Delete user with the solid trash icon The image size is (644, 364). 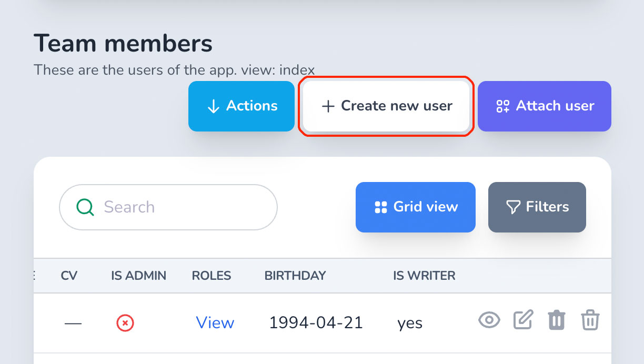point(556,320)
